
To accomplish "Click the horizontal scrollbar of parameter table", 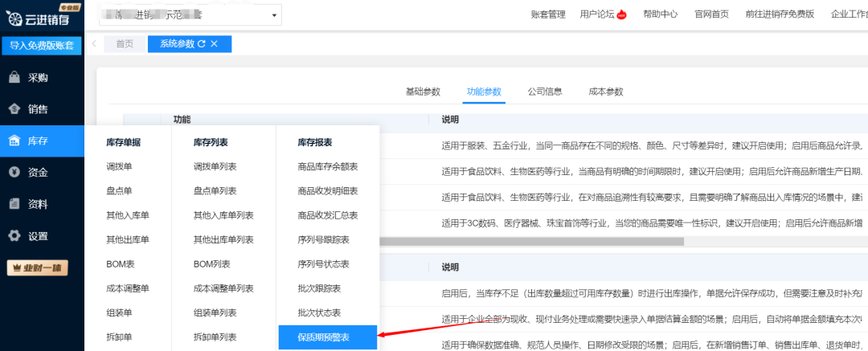I will (531, 242).
